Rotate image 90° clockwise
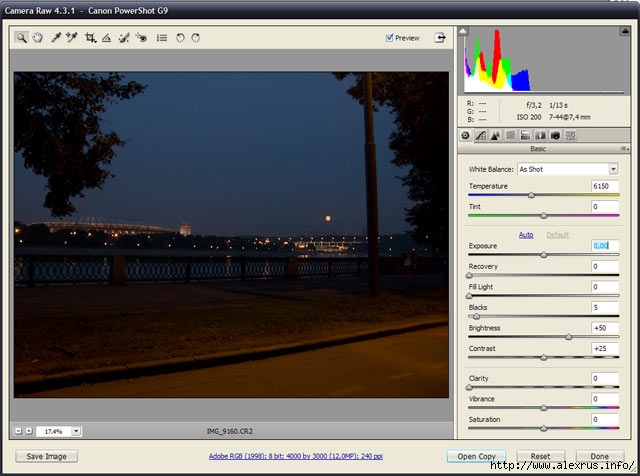 click(196, 38)
